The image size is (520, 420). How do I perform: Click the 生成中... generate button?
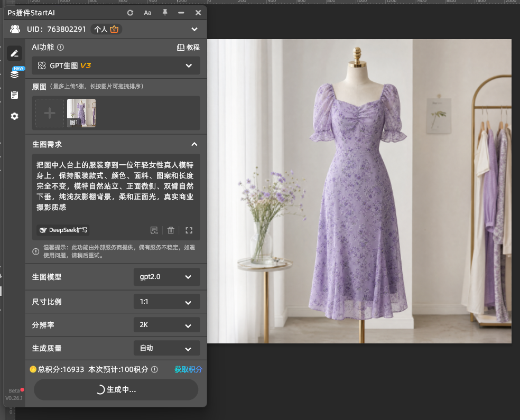pos(116,389)
